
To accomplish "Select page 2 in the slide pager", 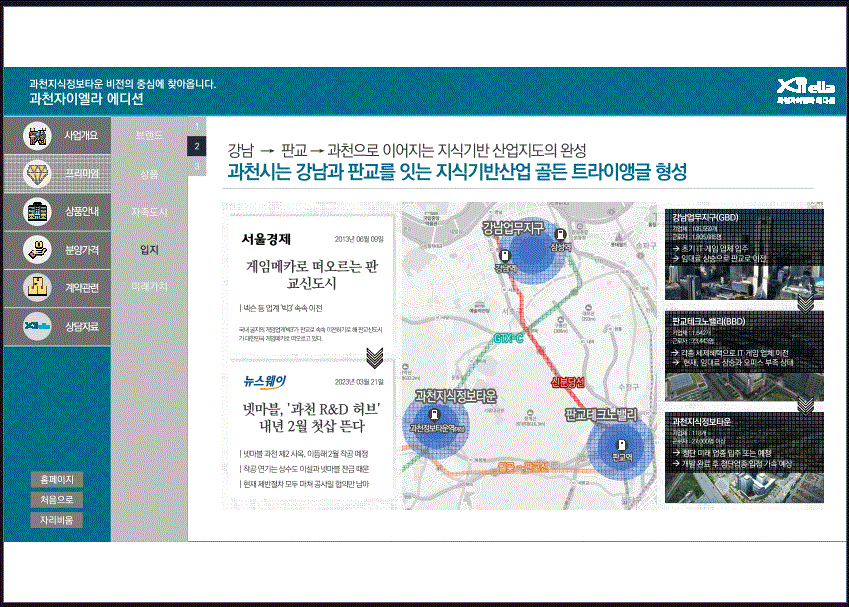I will click(x=197, y=146).
